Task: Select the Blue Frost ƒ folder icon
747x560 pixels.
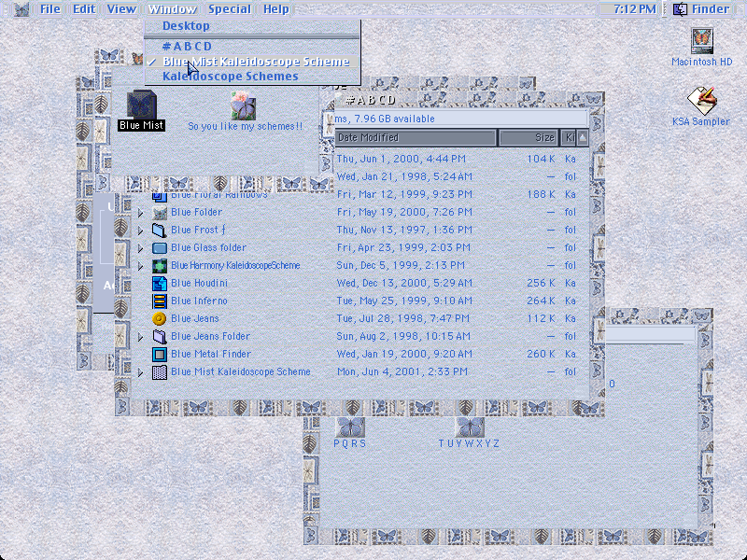Action: click(x=160, y=230)
